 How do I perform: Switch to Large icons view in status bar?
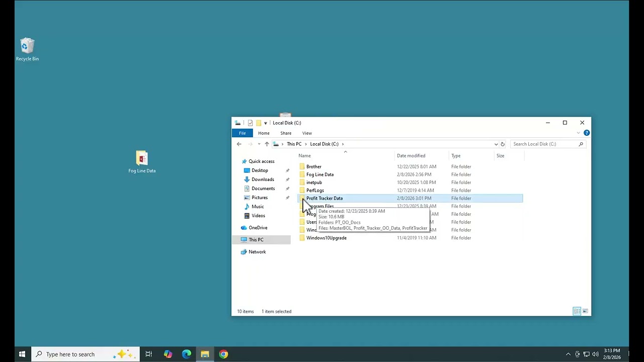click(585, 311)
